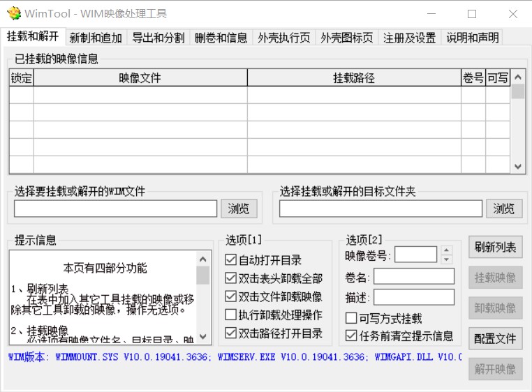Open the 外壳图标页 tab
This screenshot has height=392, width=532.
click(347, 37)
